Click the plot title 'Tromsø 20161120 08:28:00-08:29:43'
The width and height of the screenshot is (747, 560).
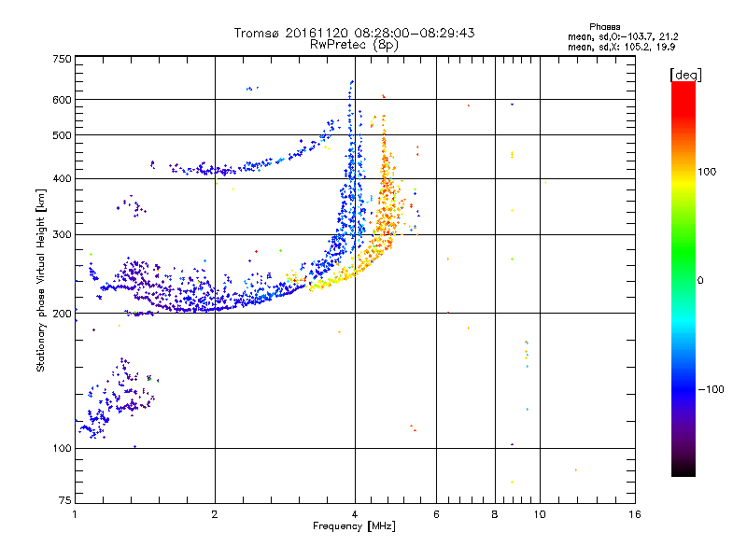[x=354, y=33]
